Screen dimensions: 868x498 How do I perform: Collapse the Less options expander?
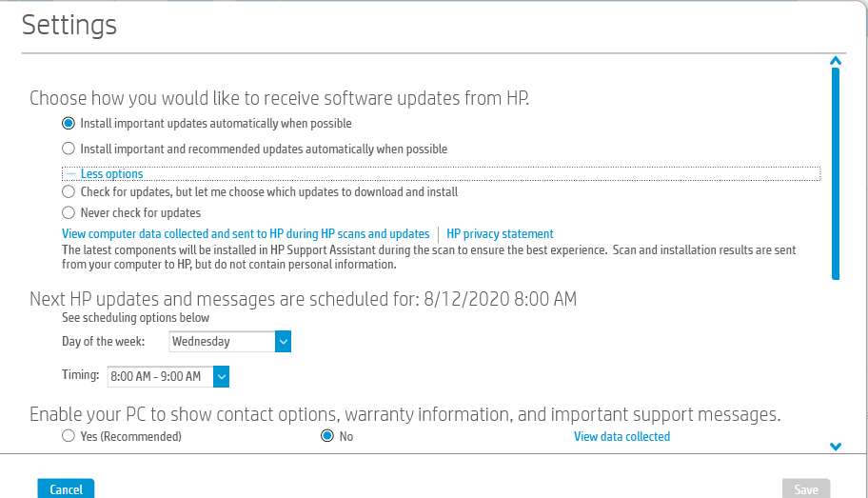111,174
